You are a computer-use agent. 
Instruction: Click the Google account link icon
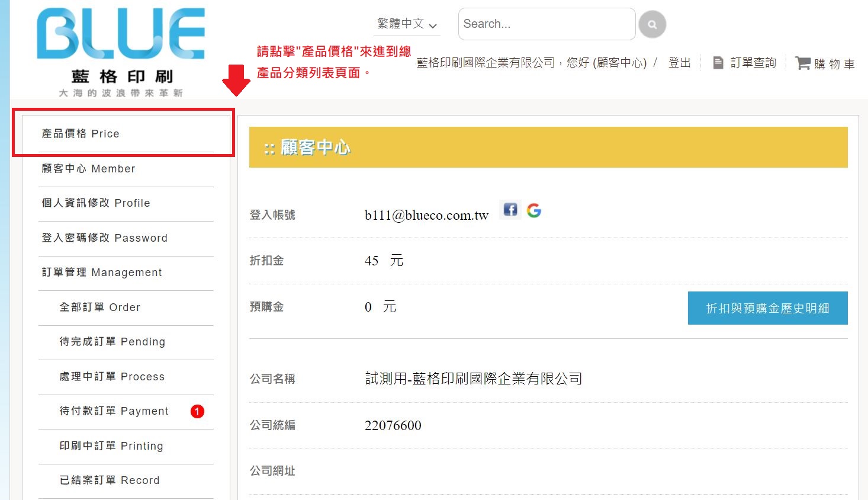[x=534, y=210]
